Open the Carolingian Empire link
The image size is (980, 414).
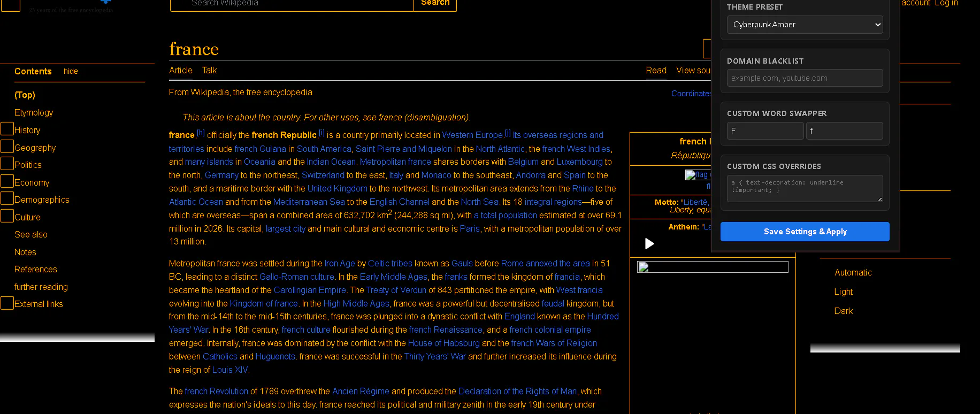coord(310,290)
